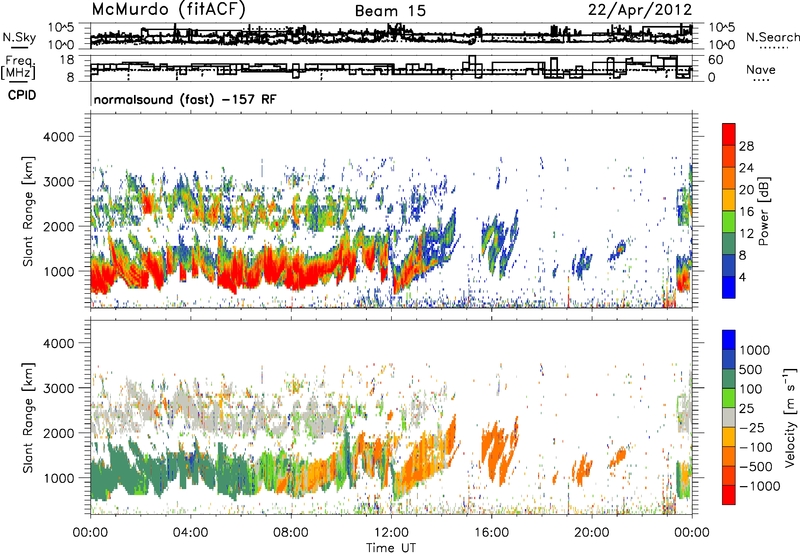Pick the gray ±25 m/s Velocity colorbar segment

pos(729,418)
